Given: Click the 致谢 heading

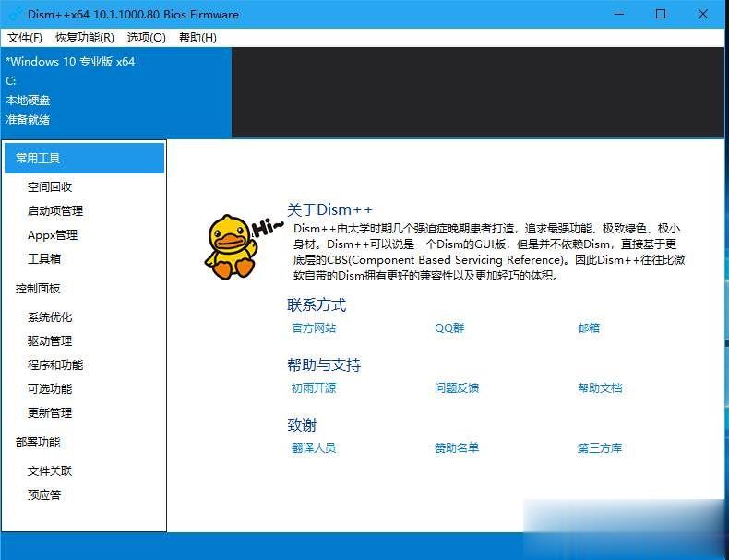Looking at the screenshot, I should [x=302, y=425].
